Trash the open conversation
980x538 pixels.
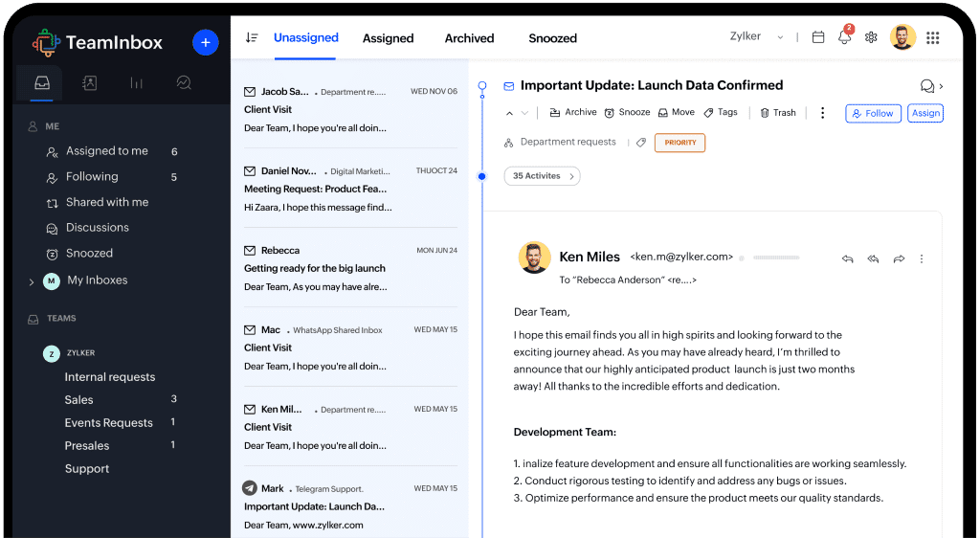777,112
